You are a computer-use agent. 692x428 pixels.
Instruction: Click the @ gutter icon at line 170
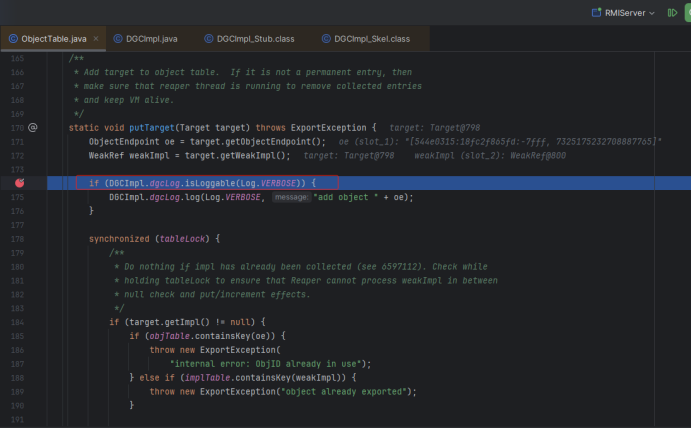32,128
